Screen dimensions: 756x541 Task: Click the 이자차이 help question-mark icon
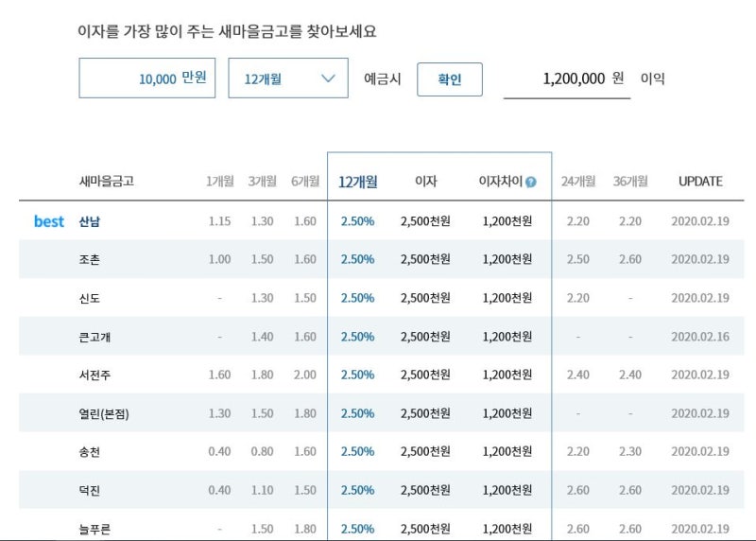(531, 182)
